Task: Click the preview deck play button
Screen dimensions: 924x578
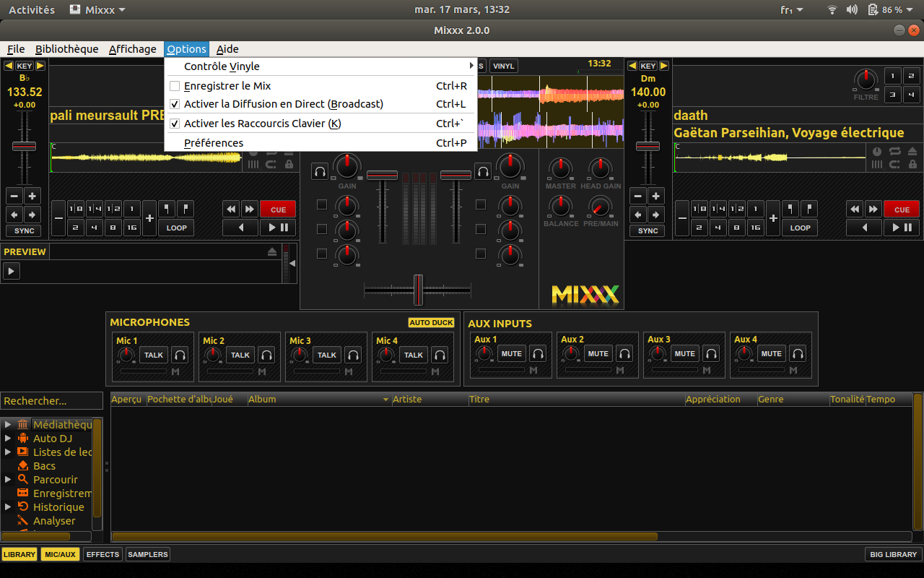Action: tap(11, 271)
